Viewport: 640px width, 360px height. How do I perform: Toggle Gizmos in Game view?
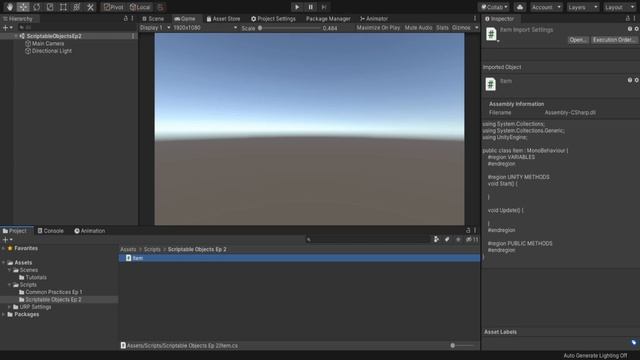461,28
